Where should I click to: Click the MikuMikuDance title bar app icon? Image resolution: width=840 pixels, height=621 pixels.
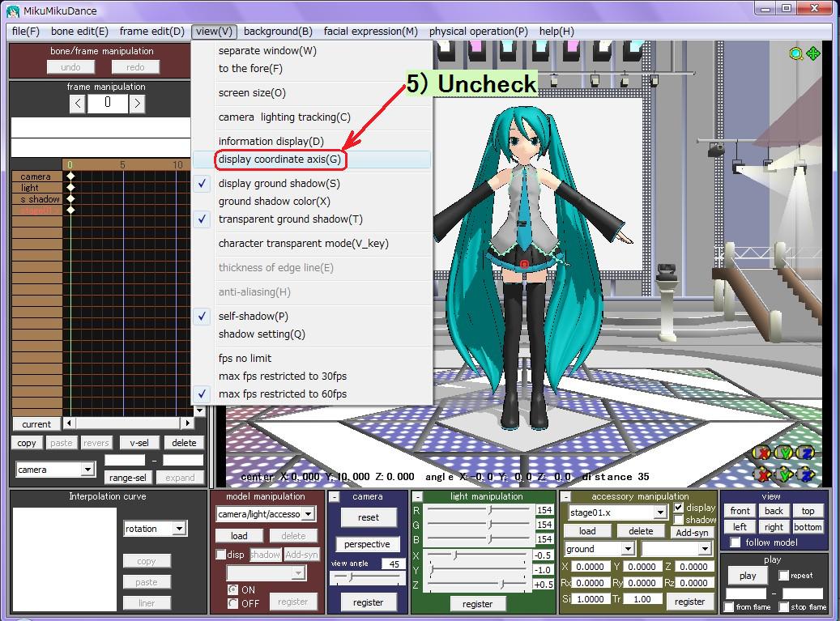click(x=13, y=11)
